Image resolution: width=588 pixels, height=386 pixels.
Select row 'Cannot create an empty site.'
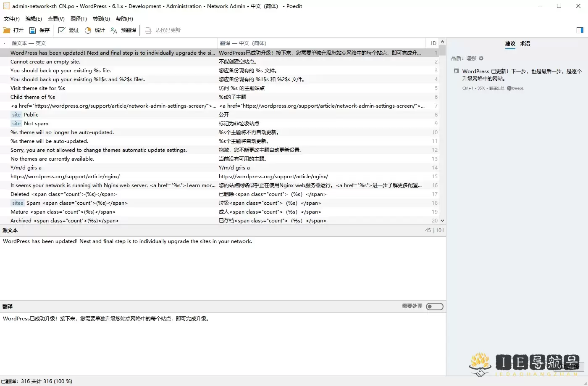coord(220,62)
